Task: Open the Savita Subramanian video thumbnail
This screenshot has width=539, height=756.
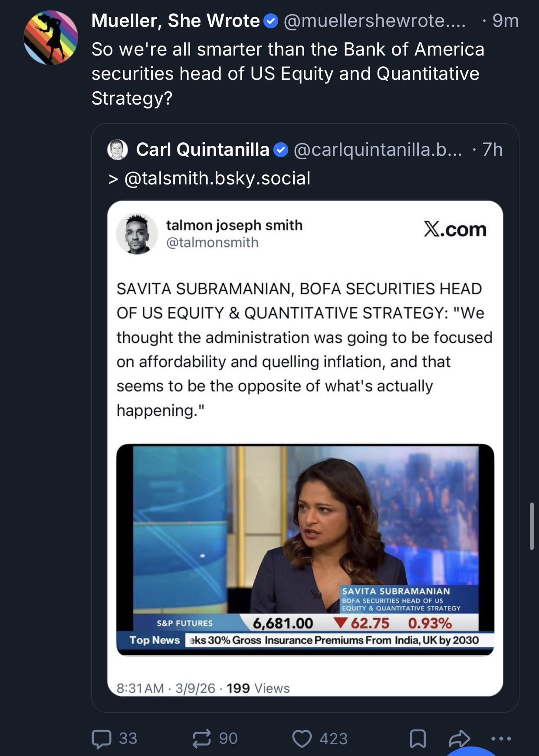Action: pos(305,549)
